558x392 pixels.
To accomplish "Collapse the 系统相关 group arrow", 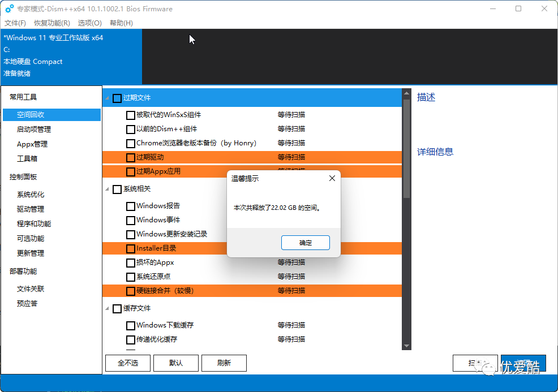I will tap(107, 189).
